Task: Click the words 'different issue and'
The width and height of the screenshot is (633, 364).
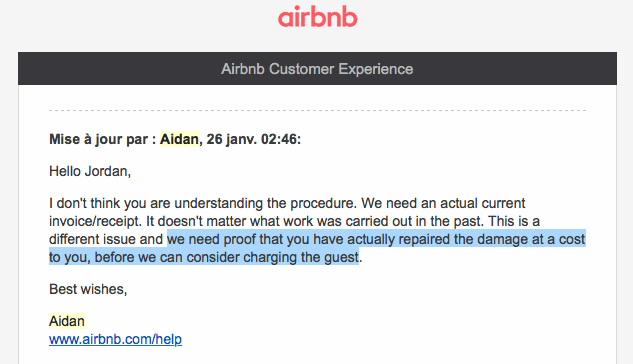Action: [x=106, y=239]
